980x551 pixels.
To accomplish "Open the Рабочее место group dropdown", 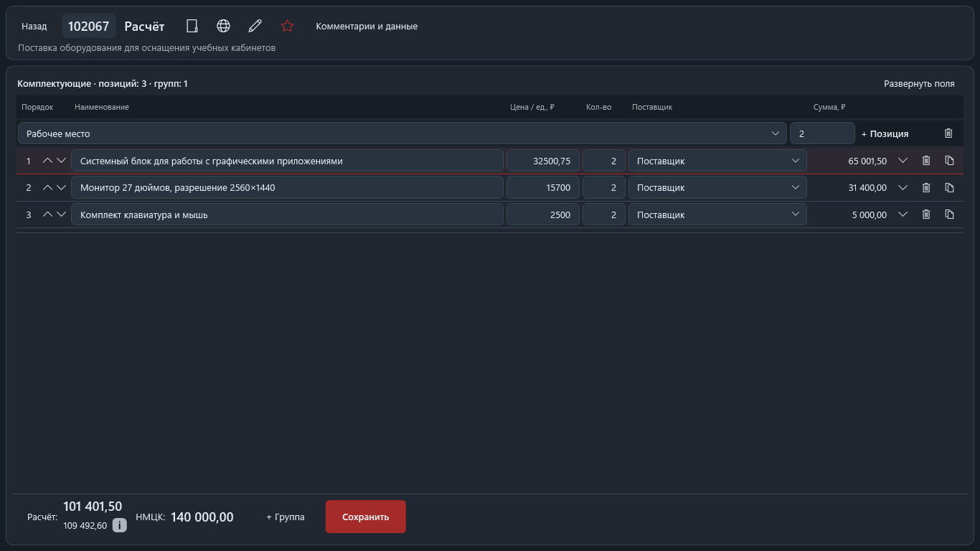I will (402, 133).
